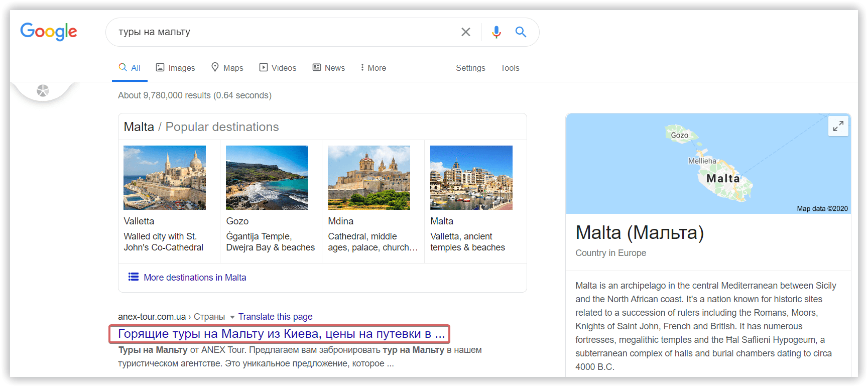Image resolution: width=868 pixels, height=387 pixels.
Task: Clear the search query with X icon
Action: point(466,32)
